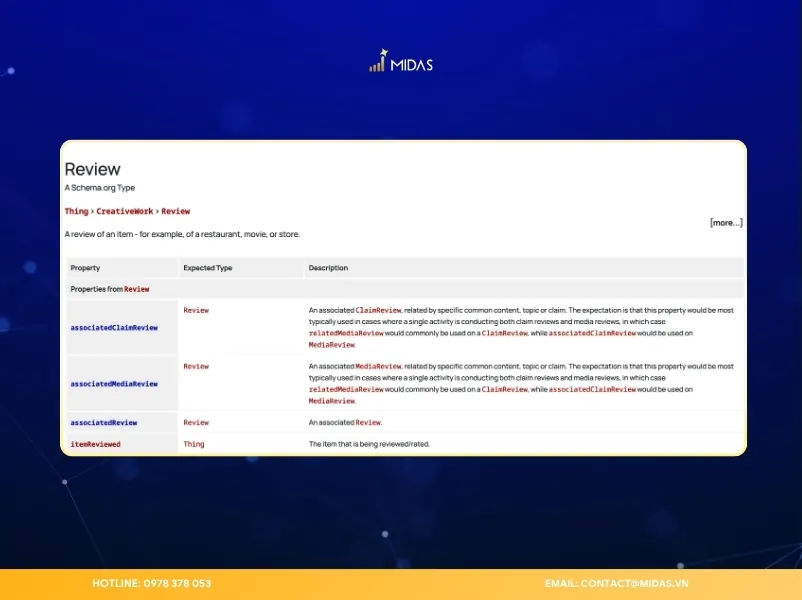Click Thing in the breadcrumb trail
Screen dimensions: 802x600
[76, 211]
